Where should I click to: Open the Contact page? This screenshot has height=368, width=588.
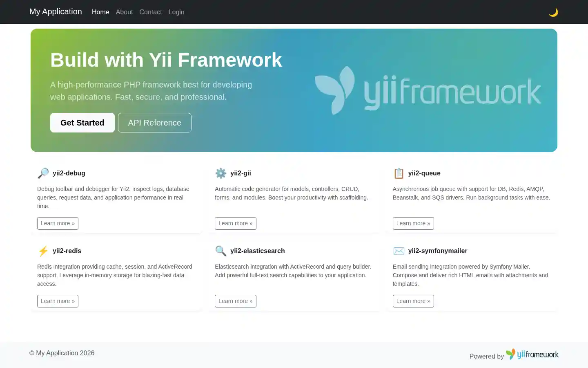[x=151, y=12]
